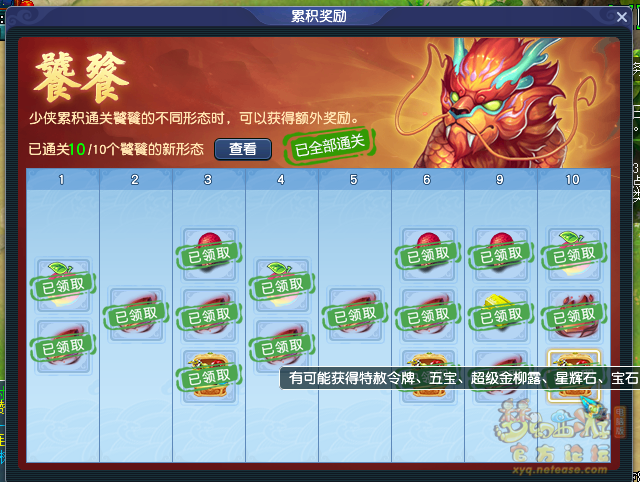Click the red swirl reward in column 5
640x482 pixels.
pyautogui.click(x=355, y=315)
